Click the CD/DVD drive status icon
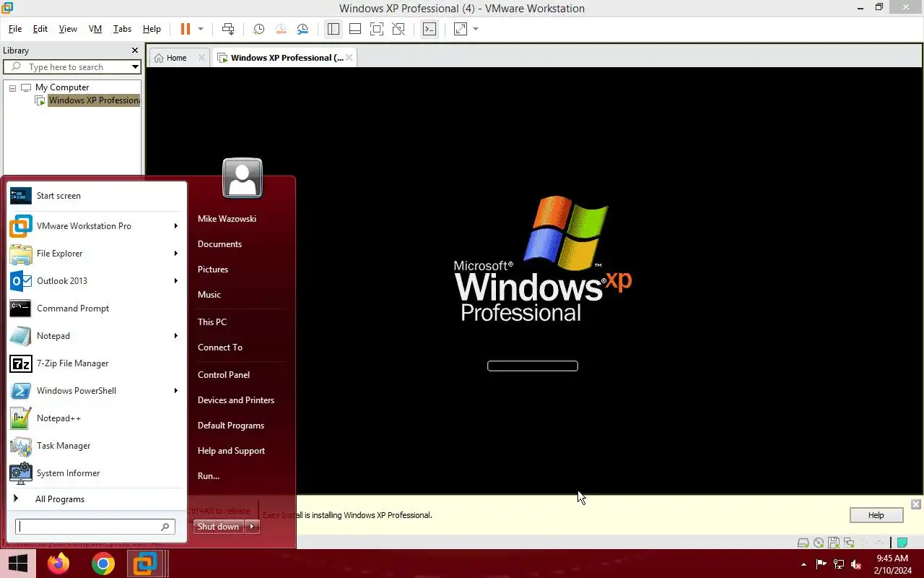Image resolution: width=924 pixels, height=578 pixels. click(x=819, y=543)
